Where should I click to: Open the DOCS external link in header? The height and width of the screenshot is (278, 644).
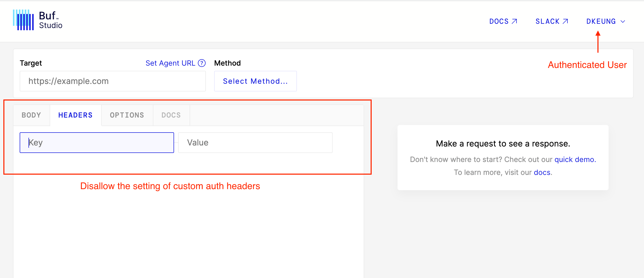(x=503, y=21)
